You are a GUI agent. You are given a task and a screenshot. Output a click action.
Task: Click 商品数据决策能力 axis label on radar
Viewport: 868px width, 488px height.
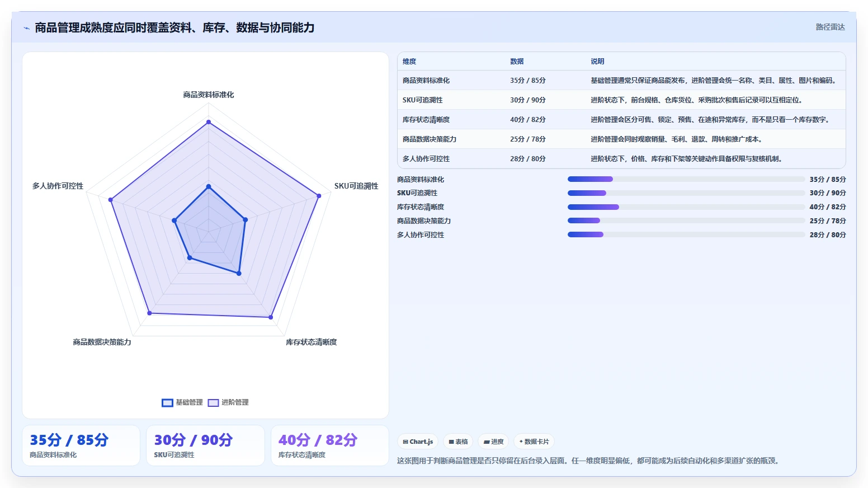click(x=102, y=342)
